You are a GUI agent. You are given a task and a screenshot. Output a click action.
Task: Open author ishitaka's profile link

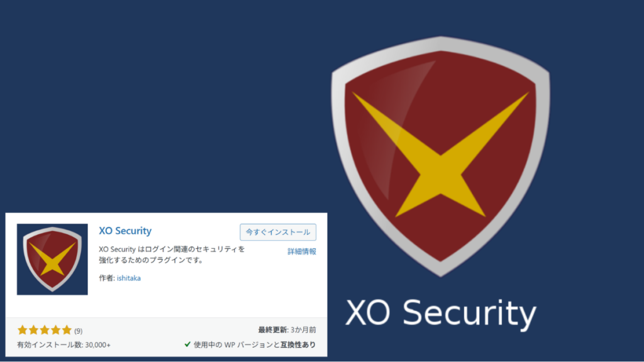click(128, 278)
